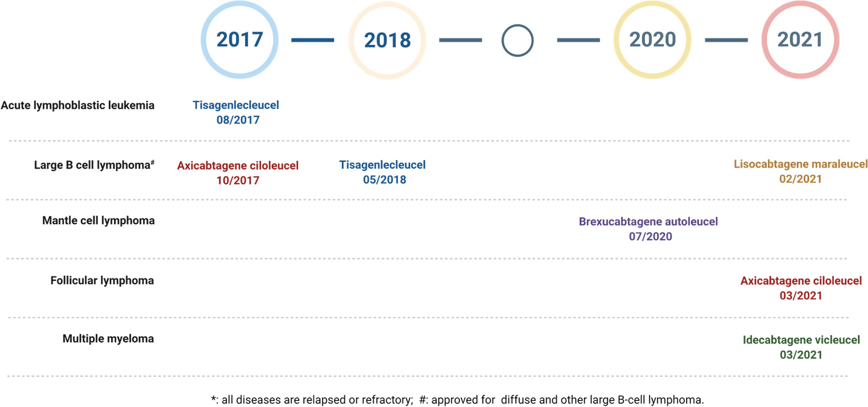
Task: Select the Acute lymphoblastic leukemia row label
Action: coord(78,106)
